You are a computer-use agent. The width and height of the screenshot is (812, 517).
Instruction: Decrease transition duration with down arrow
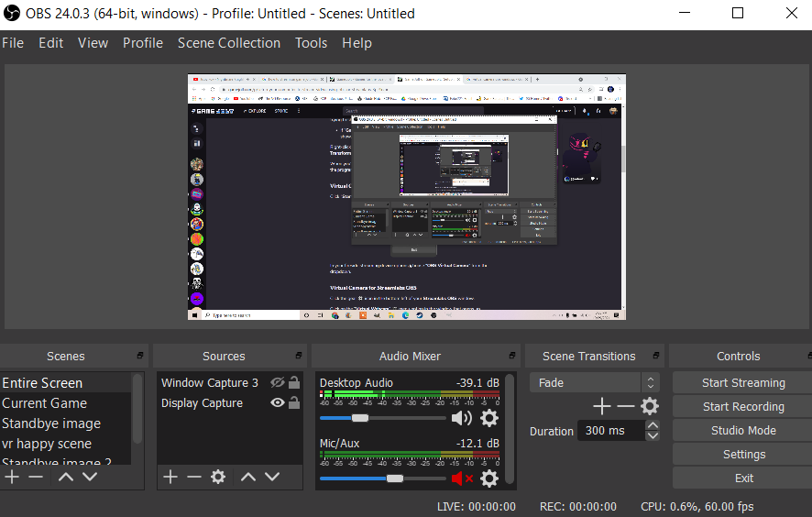(x=653, y=435)
